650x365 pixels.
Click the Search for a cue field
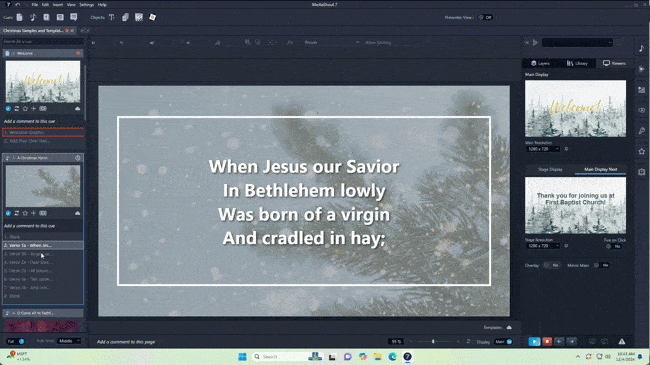(x=43, y=41)
